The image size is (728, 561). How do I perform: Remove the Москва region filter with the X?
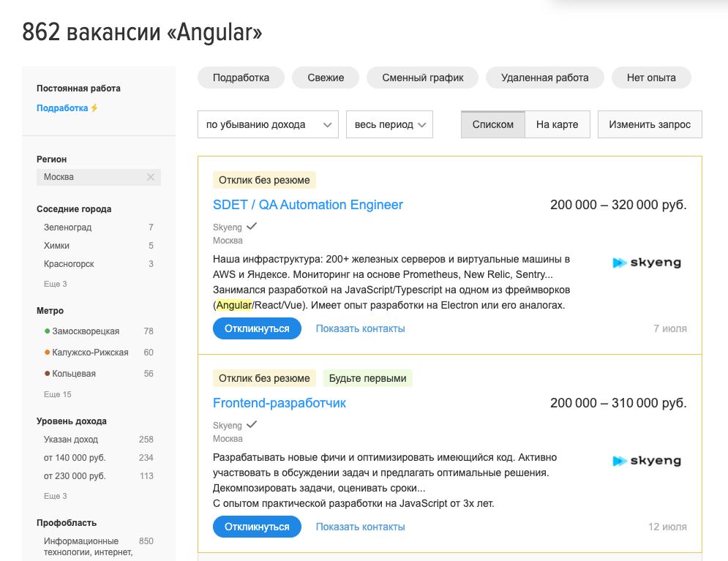151,177
